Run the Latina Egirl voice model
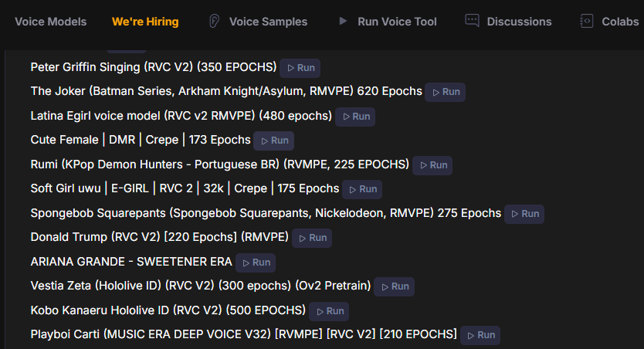644x349 pixels. [x=355, y=117]
